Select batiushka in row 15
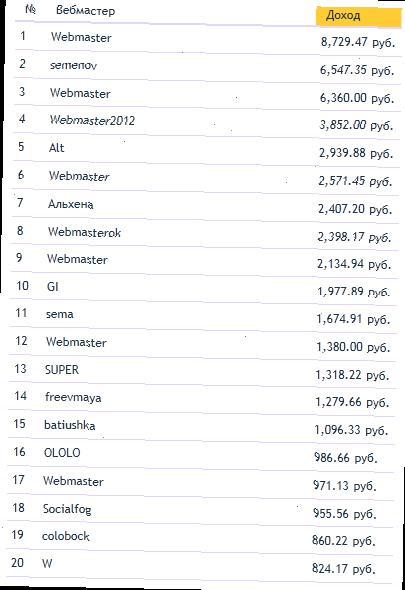The height and width of the screenshot is (590, 405). (x=70, y=425)
